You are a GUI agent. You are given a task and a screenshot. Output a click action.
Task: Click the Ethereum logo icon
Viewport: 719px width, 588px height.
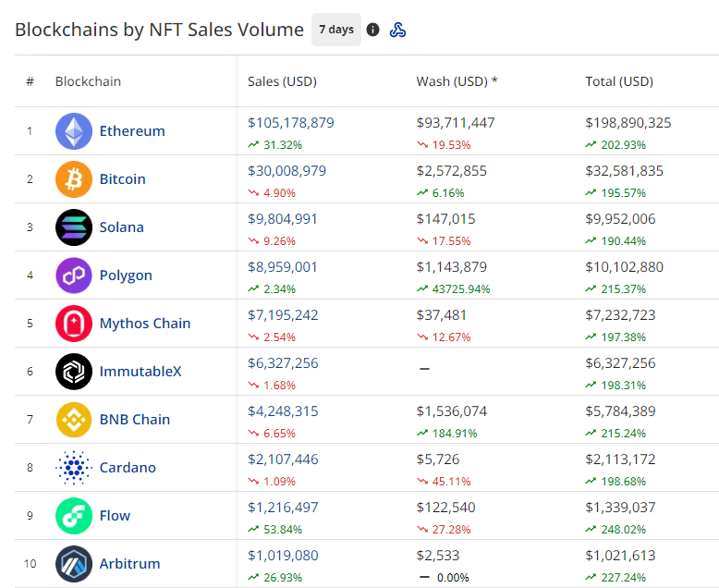click(x=74, y=131)
